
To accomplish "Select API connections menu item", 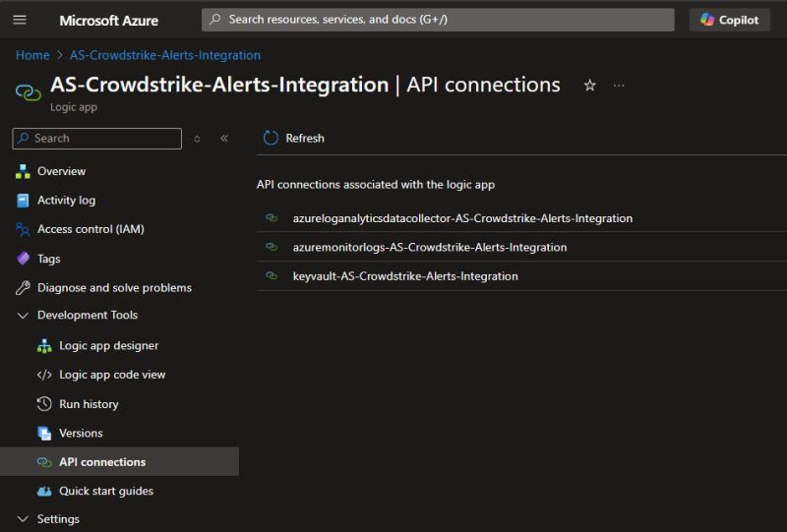I will [x=119, y=462].
